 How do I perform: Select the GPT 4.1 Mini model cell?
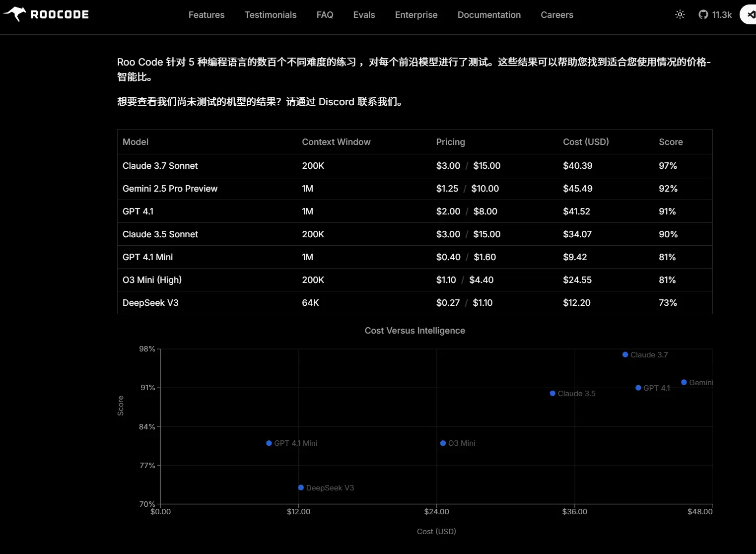(x=148, y=257)
